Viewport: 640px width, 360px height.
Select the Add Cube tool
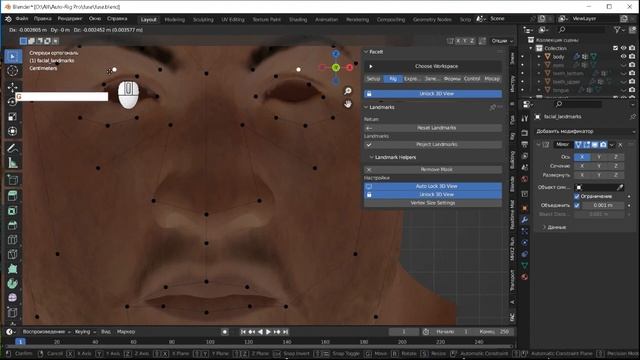click(x=13, y=180)
